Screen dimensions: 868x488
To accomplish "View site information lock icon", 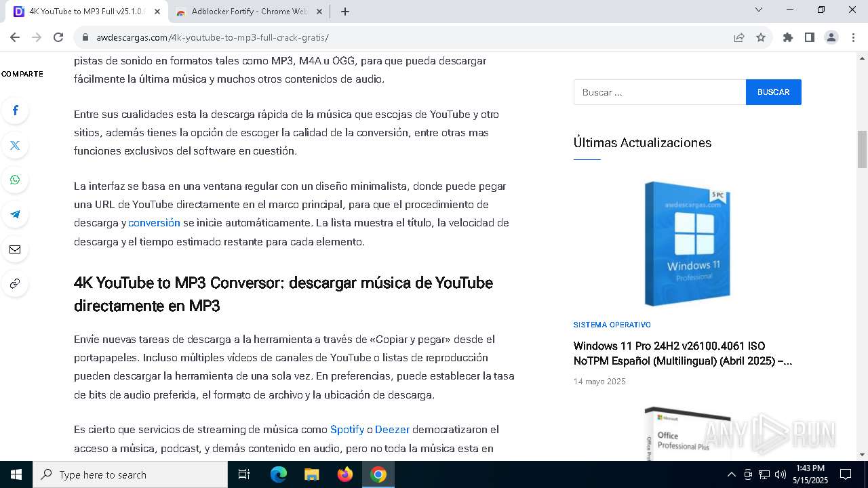I will pos(85,37).
